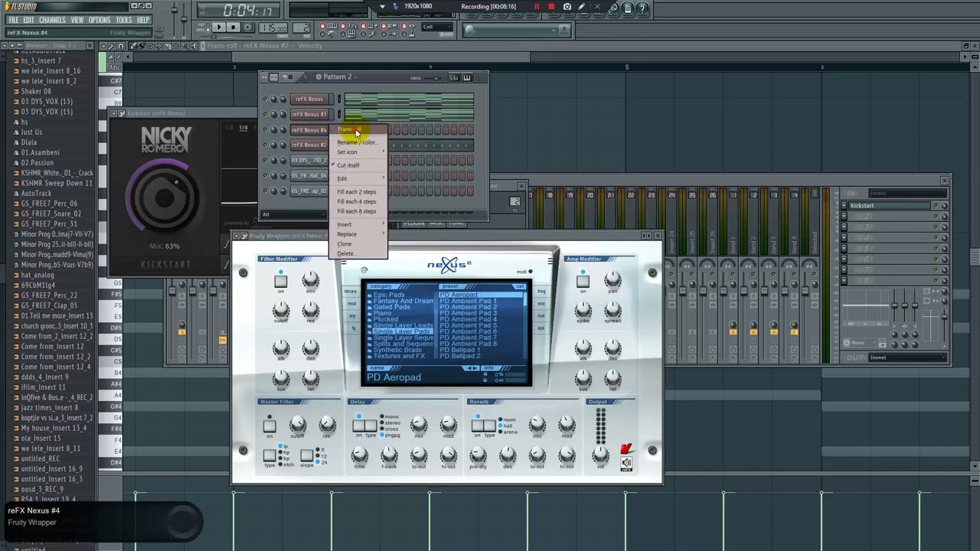Select the reFX Nexus #2 channel button
Viewport: 980px width, 551px height.
[310, 145]
